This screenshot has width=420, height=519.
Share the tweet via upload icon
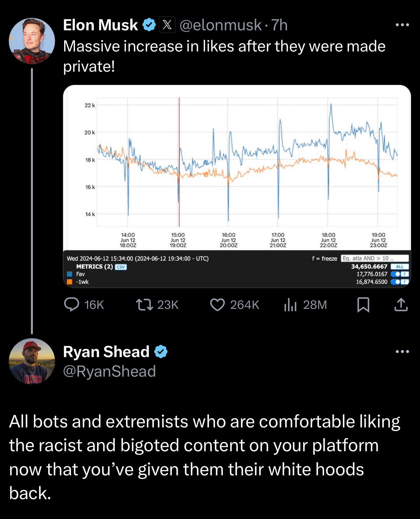click(x=401, y=305)
